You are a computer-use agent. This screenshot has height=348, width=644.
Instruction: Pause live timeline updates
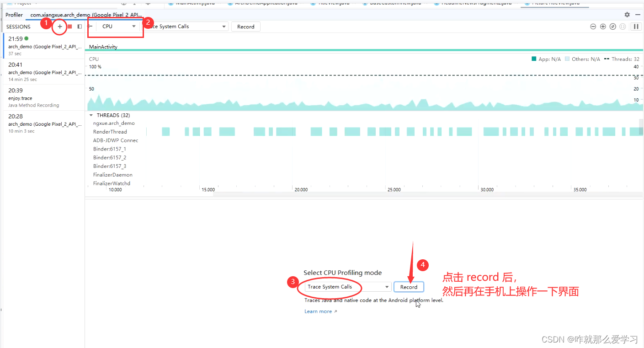pos(636,27)
